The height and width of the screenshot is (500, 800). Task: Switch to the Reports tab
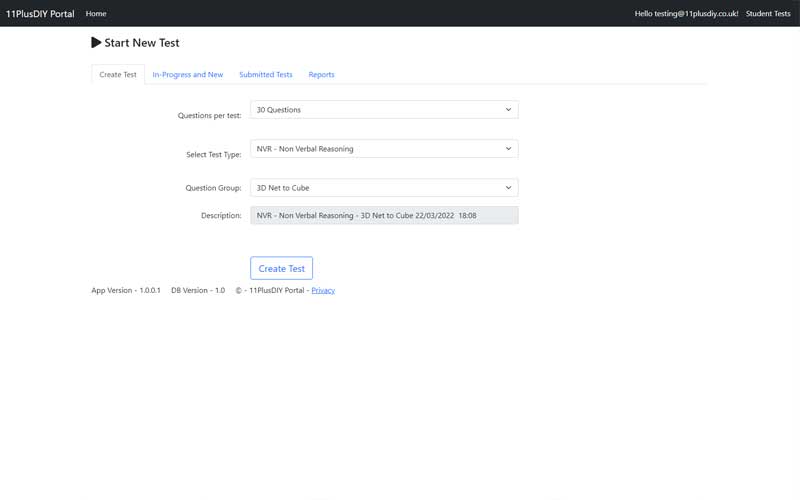(321, 75)
